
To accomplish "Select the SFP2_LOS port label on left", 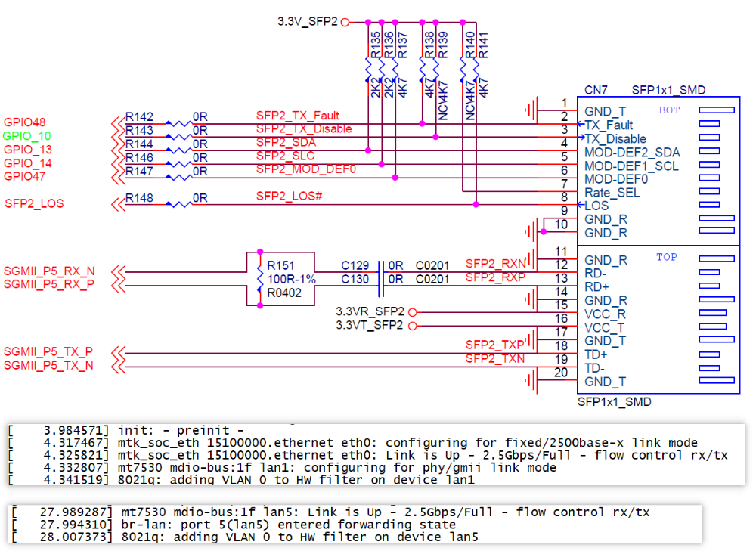I will (x=34, y=203).
